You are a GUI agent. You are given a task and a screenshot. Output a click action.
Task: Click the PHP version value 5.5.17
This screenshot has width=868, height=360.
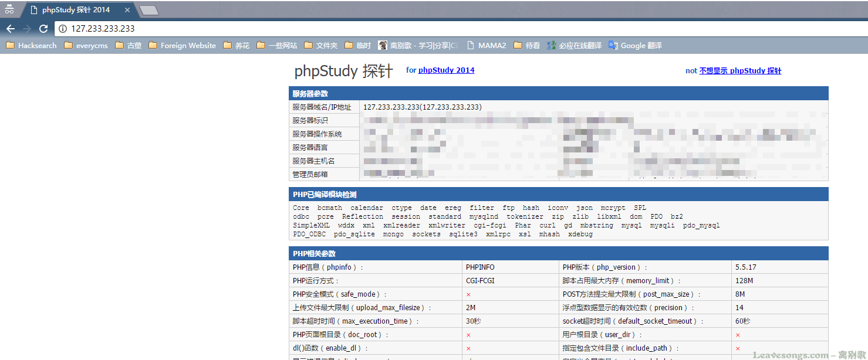tap(745, 267)
